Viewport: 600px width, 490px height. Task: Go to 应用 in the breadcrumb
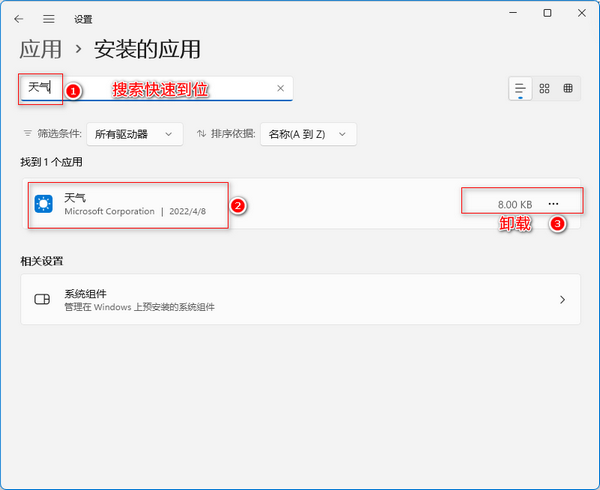point(41,48)
